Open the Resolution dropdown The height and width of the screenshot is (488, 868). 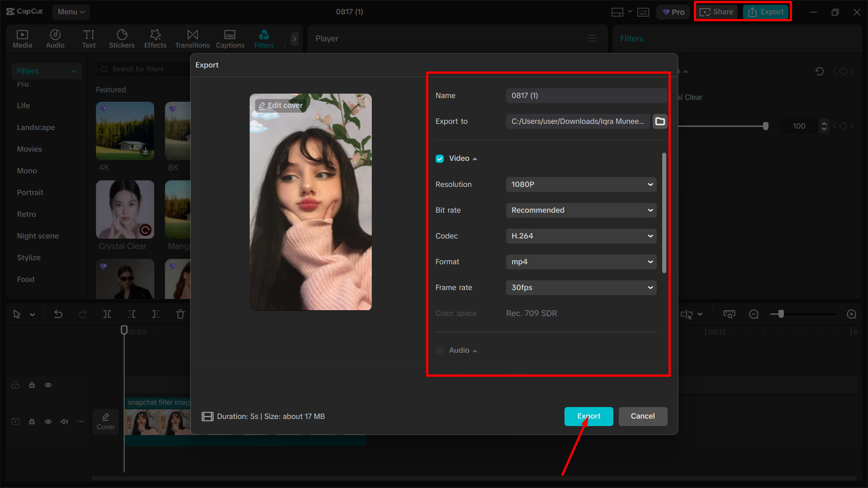[x=581, y=184]
